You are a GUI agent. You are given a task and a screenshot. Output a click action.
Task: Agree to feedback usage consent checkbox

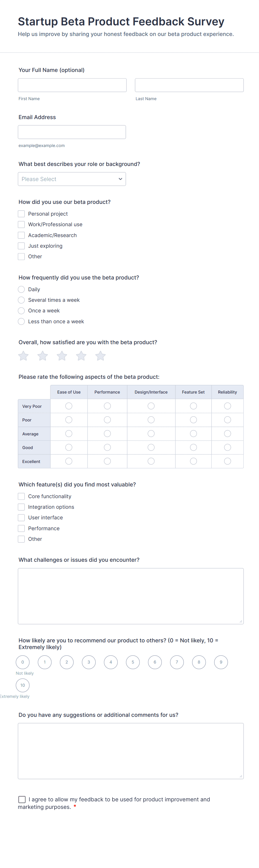pyautogui.click(x=22, y=799)
